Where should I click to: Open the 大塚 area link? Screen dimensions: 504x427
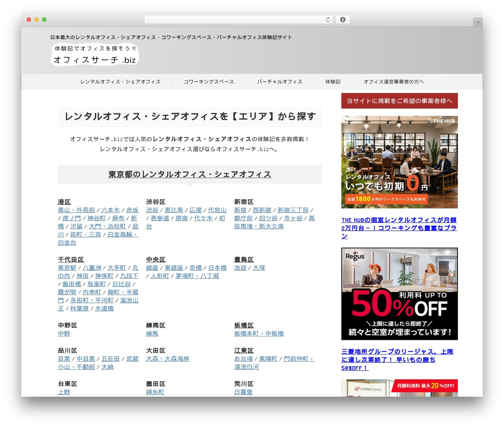click(x=259, y=268)
